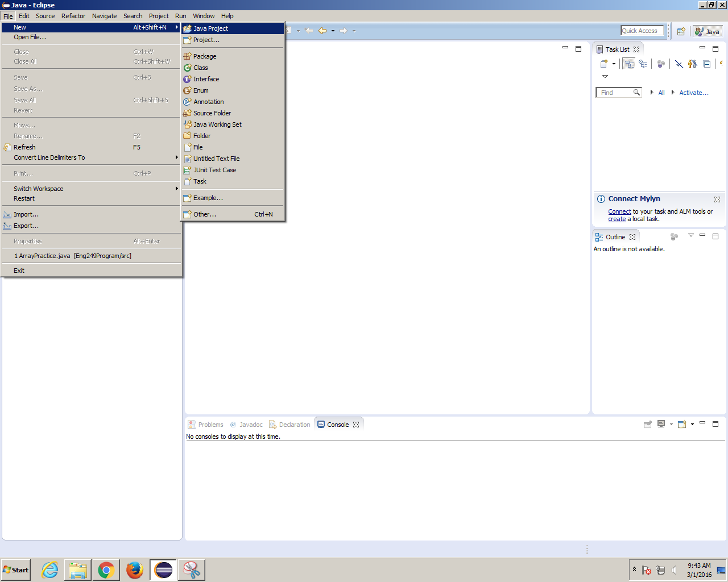This screenshot has width=728, height=582.
Task: Activate a Mylyn task via Activate link
Action: [693, 92]
